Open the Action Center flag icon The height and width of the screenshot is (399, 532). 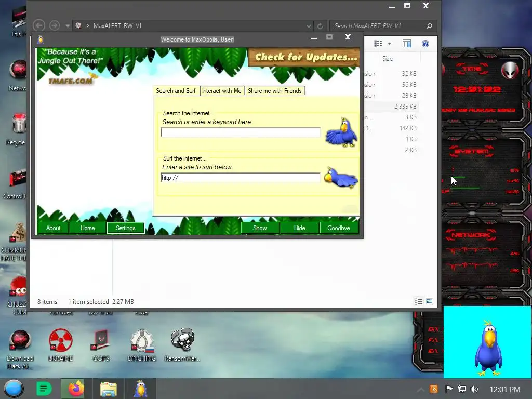448,389
